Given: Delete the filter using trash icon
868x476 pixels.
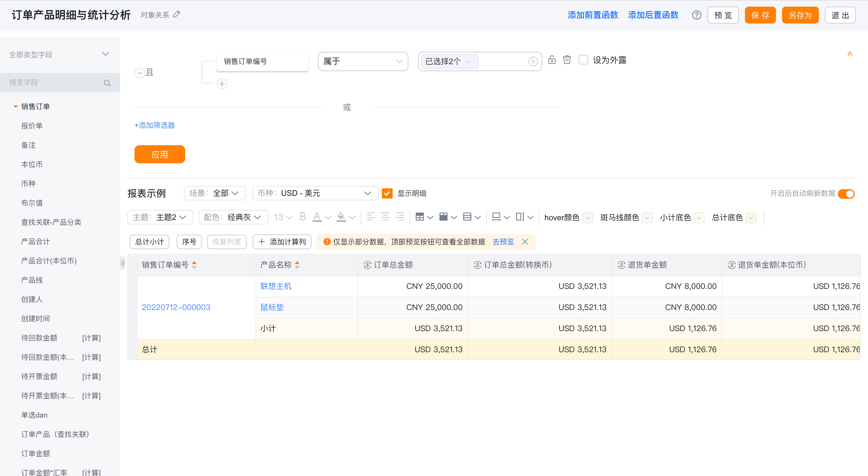Looking at the screenshot, I should [567, 60].
